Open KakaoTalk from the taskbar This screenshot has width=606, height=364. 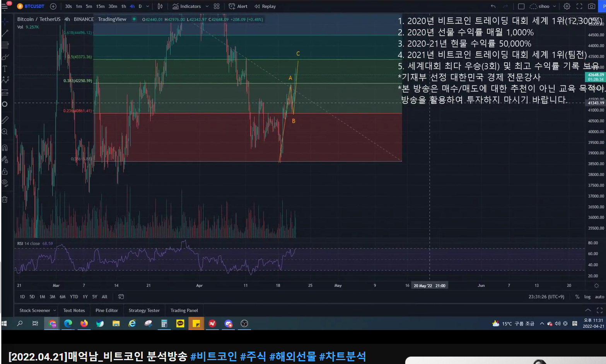[x=180, y=323]
